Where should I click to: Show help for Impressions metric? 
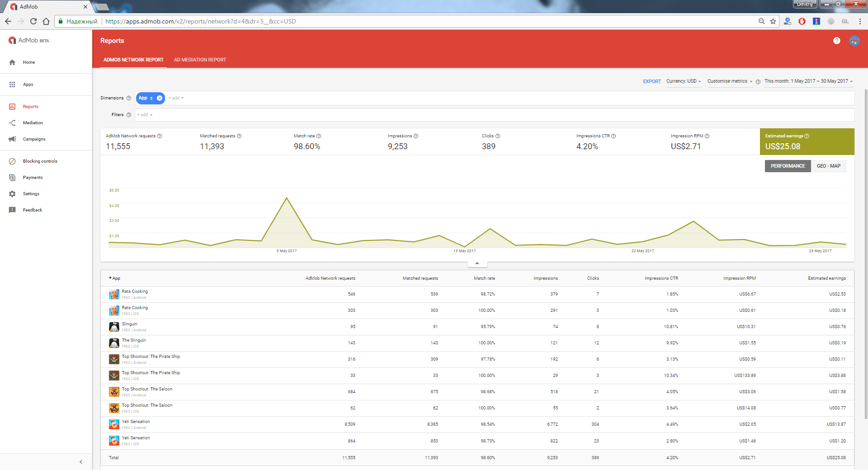416,136
